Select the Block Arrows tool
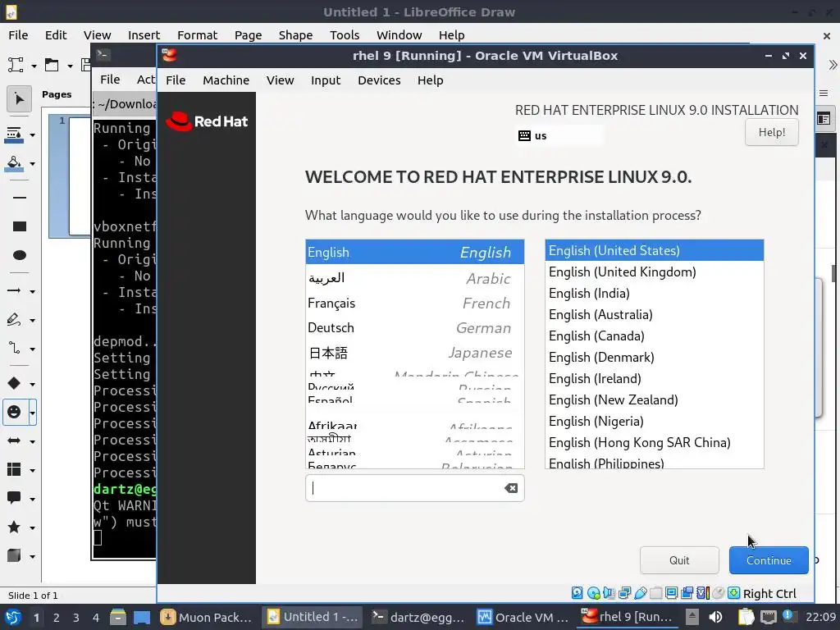 click(14, 441)
